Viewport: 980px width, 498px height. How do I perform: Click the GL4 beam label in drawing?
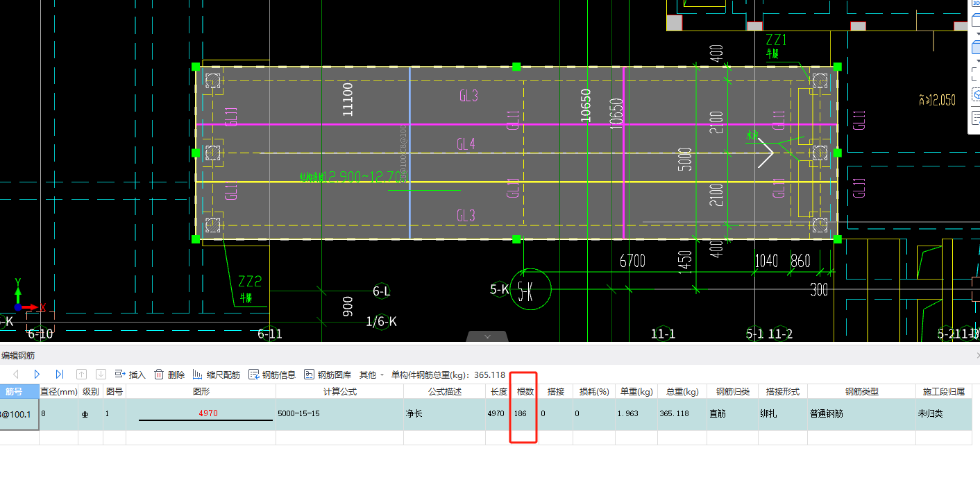coord(466,144)
